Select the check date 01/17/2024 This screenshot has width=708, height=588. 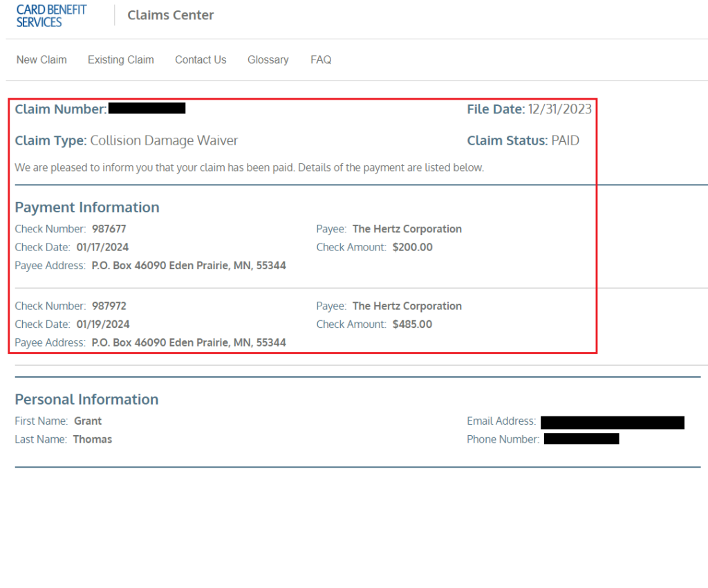[102, 247]
